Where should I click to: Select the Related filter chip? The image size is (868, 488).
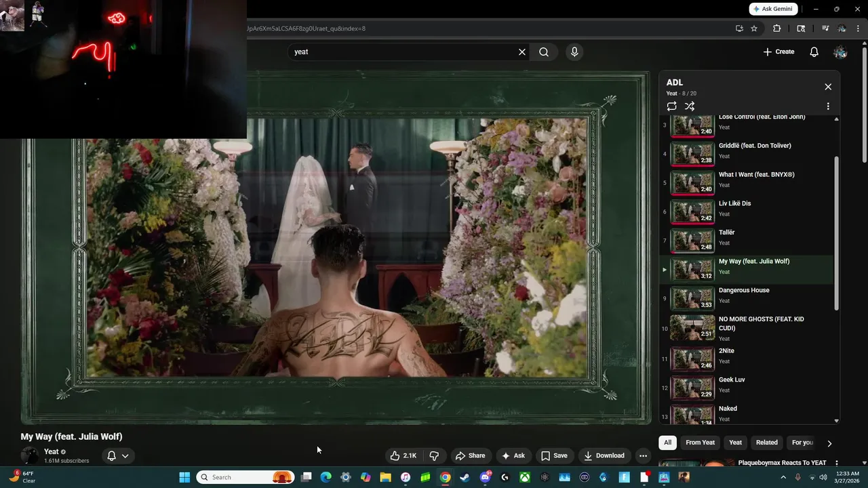(x=767, y=443)
